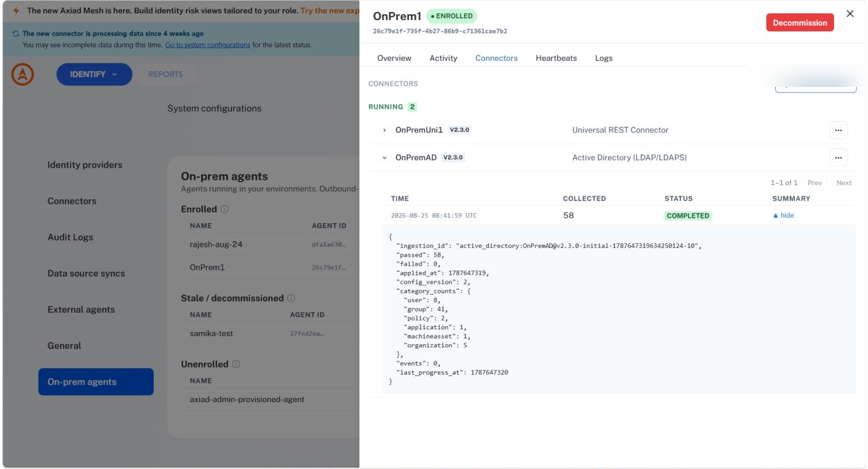Click info icon beside Stale / decommissioned
Viewport: 868px width, 469px height.
coord(291,298)
